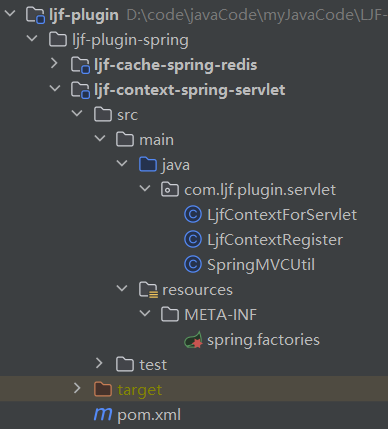Viewport: 388px width, 429px height.
Task: Click the com.ljf.plugin.servlet package icon
Action: (x=170, y=190)
